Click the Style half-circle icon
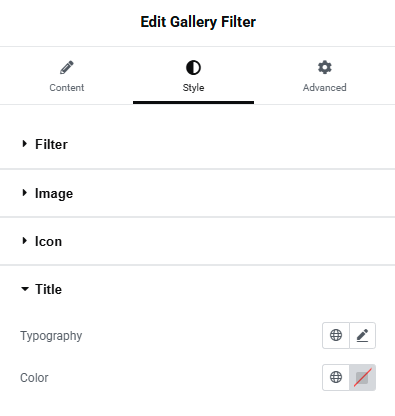Image resolution: width=395 pixels, height=416 pixels. click(x=193, y=68)
